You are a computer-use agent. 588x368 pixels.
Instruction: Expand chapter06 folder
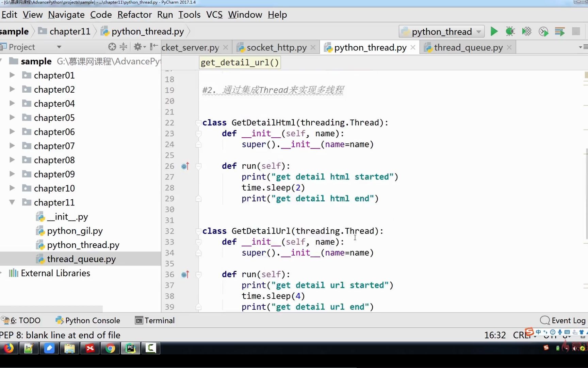pyautogui.click(x=12, y=132)
